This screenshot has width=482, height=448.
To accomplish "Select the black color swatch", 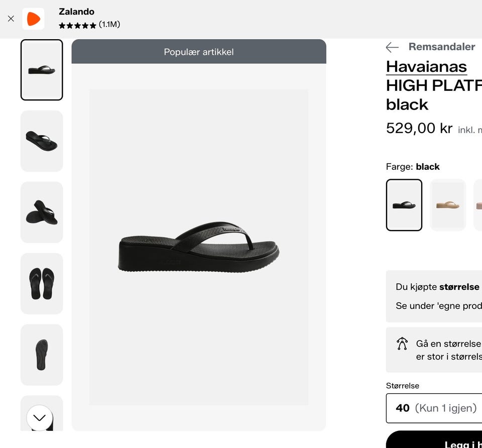I will click(x=404, y=205).
